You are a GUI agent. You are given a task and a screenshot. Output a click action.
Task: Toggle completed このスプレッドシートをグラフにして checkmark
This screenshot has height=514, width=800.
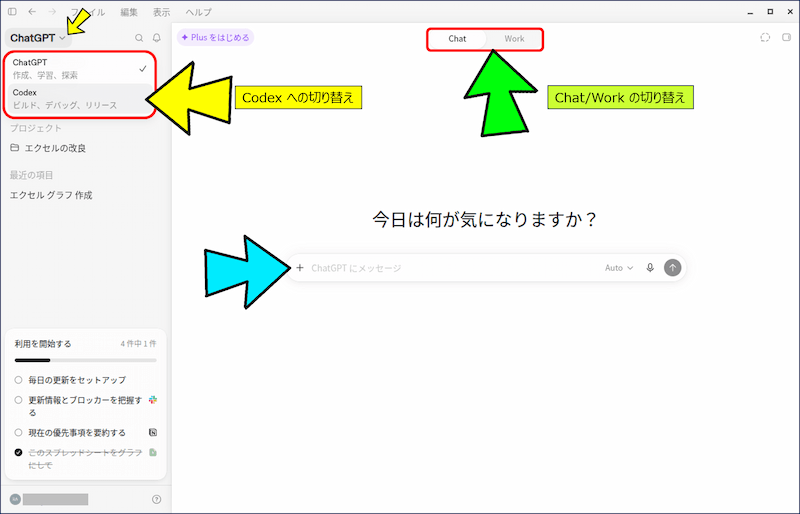tap(18, 452)
